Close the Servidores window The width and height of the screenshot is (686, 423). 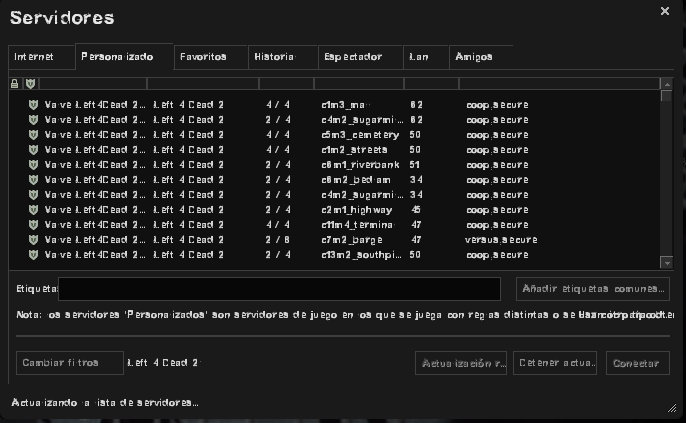coord(665,11)
